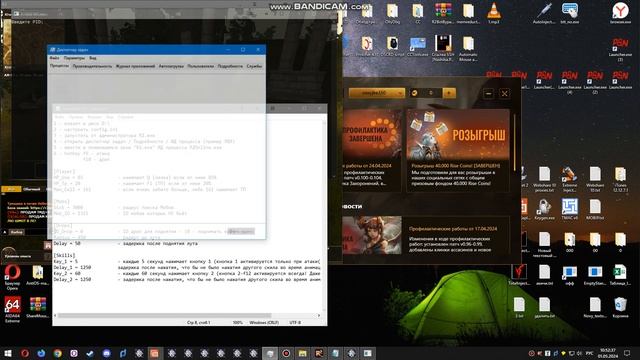This screenshot has width=640, height=360.
Task: Click the Windows Start button
Action: tap(8, 353)
